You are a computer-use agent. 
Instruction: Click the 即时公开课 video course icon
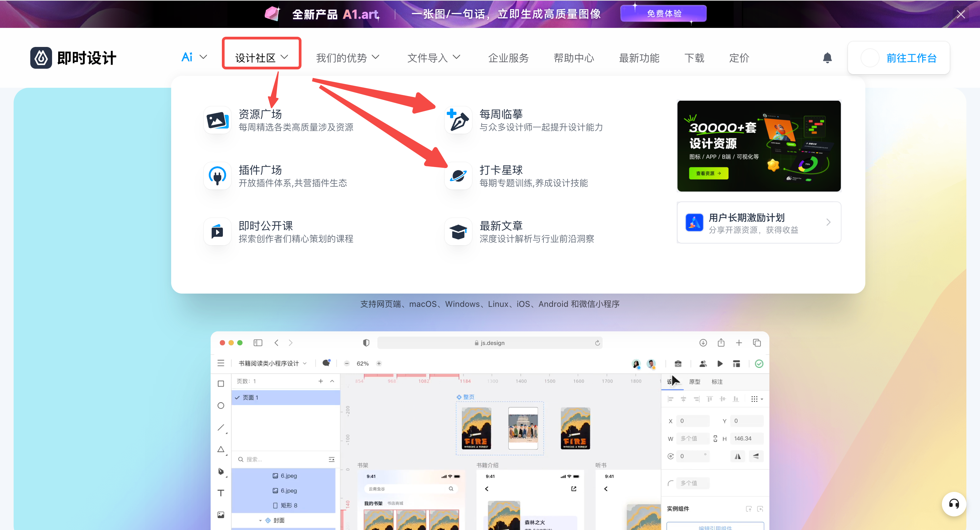(x=217, y=231)
